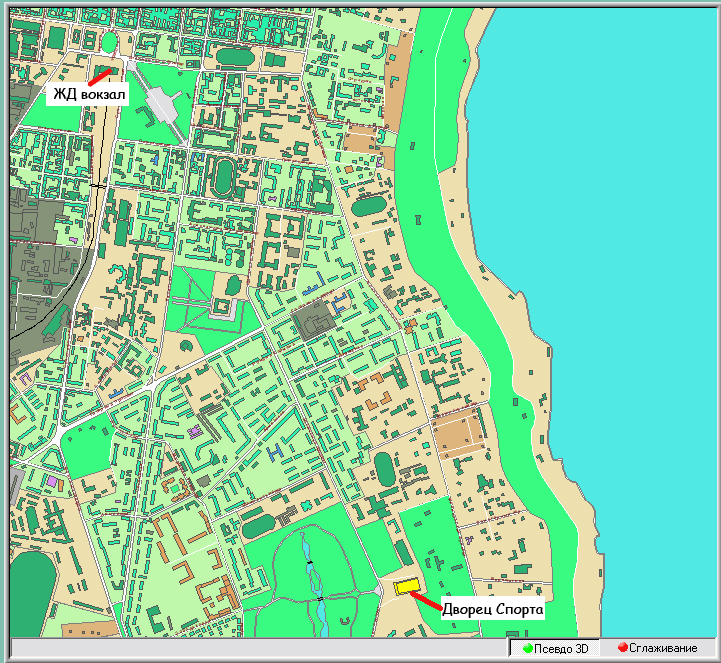Click the ЖД вокзал label

(87, 95)
